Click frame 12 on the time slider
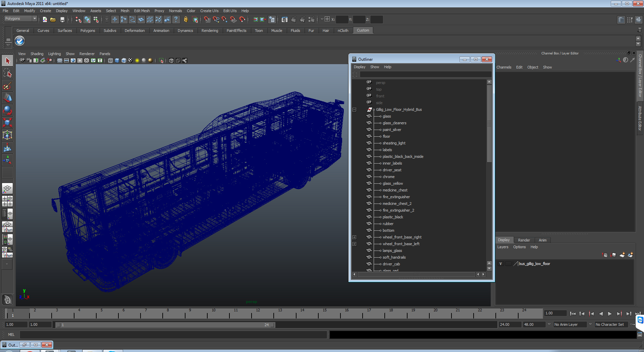This screenshot has height=352, width=644. click(258, 314)
